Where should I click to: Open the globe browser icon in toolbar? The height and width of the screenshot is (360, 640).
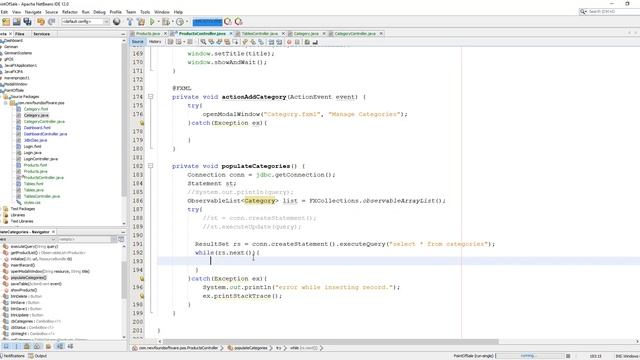(x=117, y=22)
